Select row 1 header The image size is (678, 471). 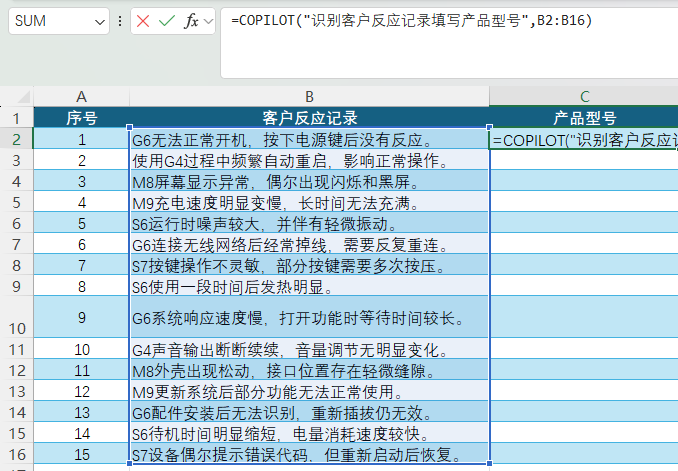click(16, 118)
